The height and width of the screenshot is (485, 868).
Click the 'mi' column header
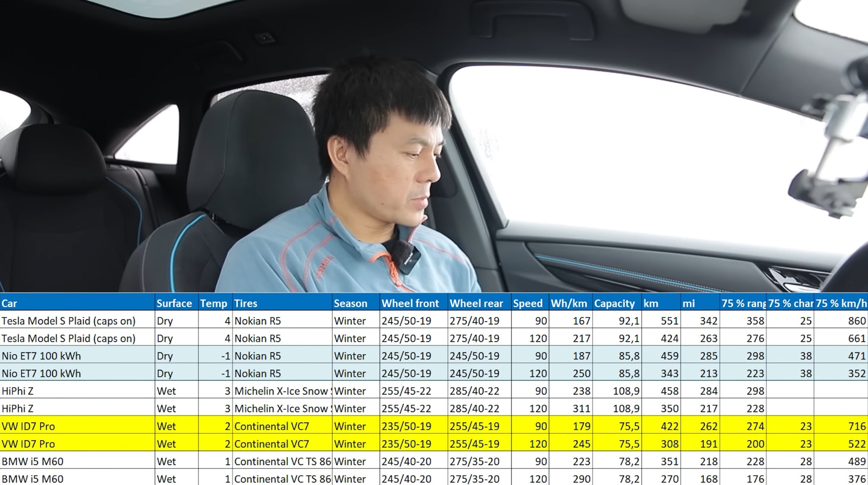pyautogui.click(x=700, y=303)
